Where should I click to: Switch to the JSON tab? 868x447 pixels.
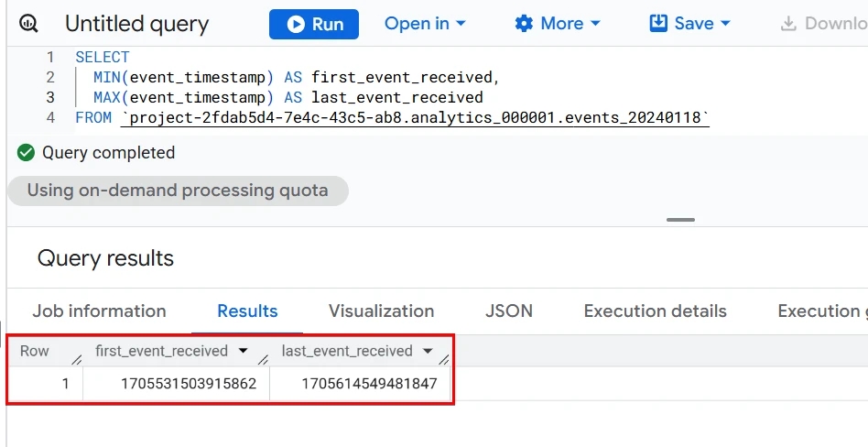coord(509,311)
